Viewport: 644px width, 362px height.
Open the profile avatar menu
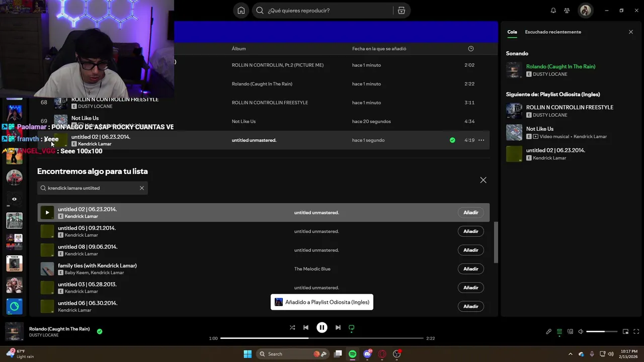(x=585, y=11)
